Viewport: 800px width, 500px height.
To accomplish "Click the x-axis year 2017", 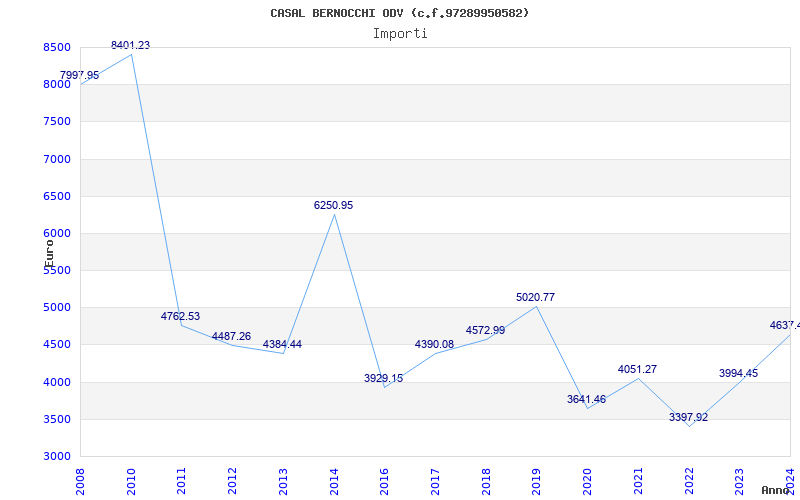I will point(435,481).
